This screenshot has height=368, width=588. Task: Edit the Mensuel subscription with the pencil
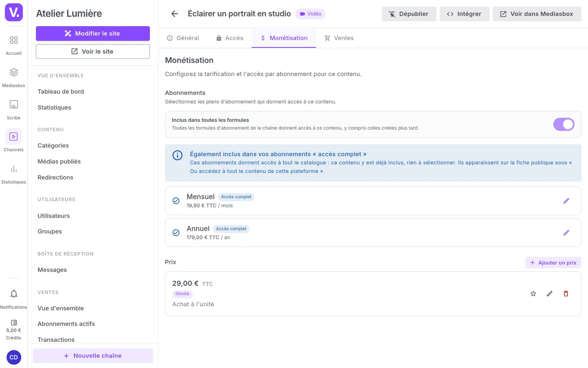(x=566, y=201)
